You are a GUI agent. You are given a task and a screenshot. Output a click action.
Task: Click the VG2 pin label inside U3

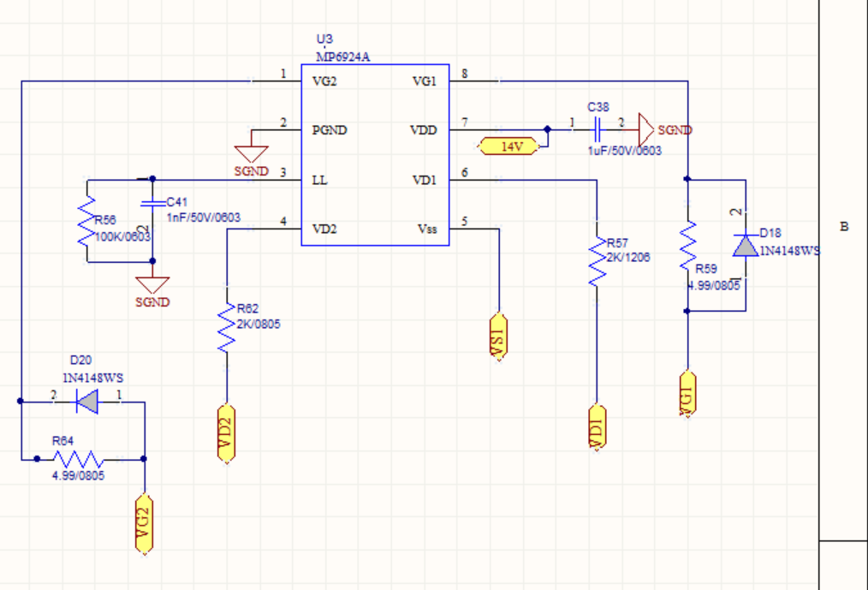[x=324, y=81]
